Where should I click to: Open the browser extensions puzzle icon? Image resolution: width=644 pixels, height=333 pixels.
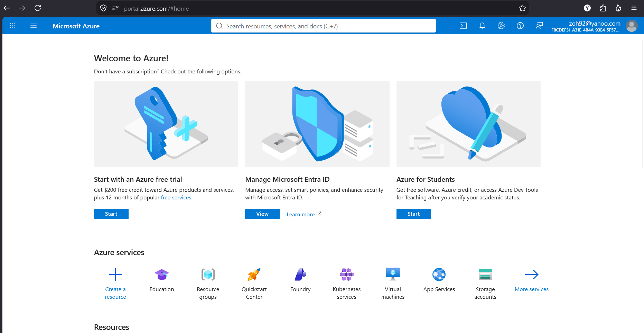coord(603,8)
